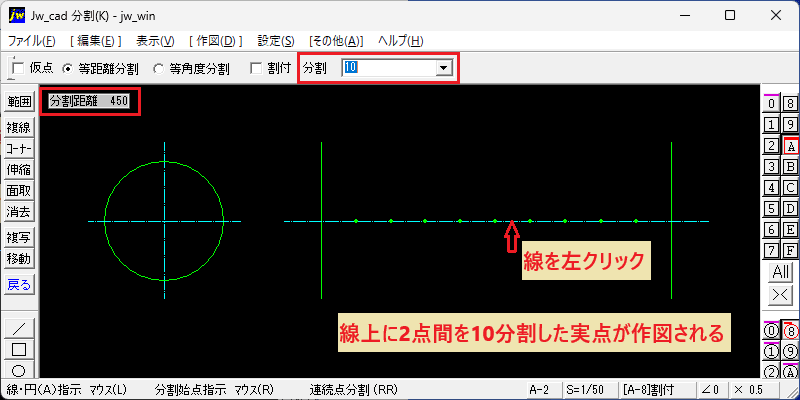Open the 設定(S) menu
Viewport: 800px width, 400px height.
pyautogui.click(x=276, y=41)
